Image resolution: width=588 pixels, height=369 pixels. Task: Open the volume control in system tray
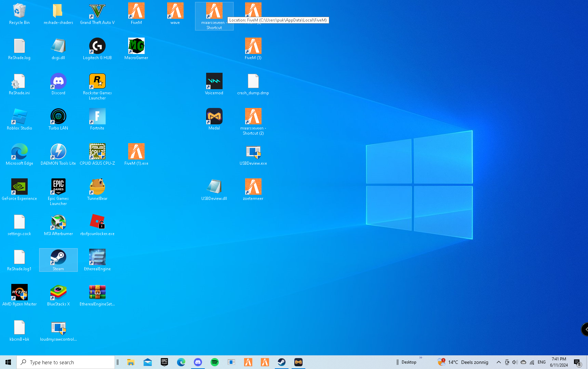click(x=515, y=362)
